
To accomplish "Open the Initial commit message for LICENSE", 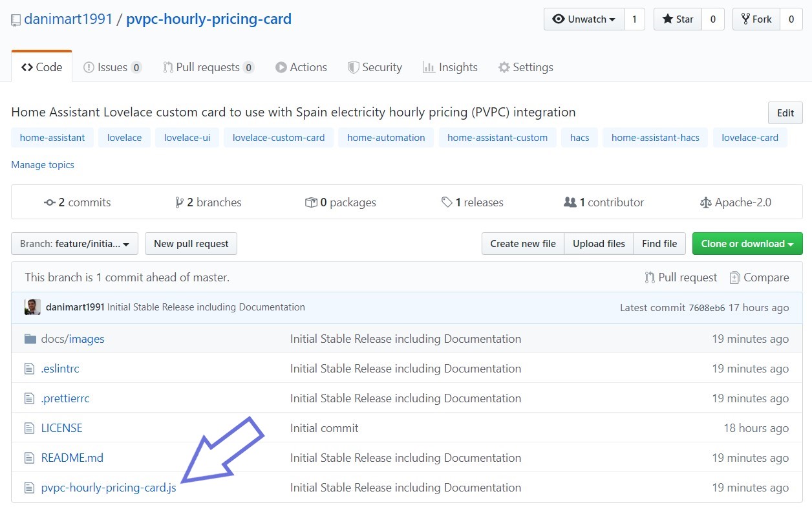I will point(324,428).
